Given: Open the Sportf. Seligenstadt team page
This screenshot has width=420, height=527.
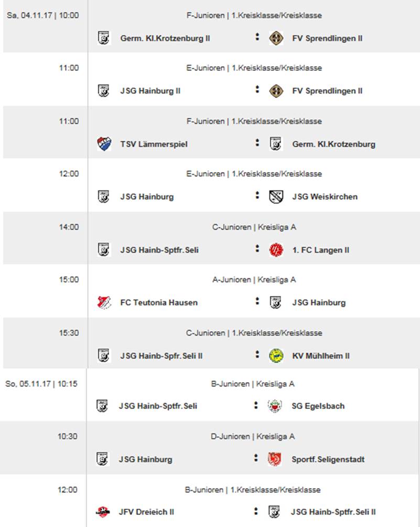Looking at the screenshot, I should pos(328,459).
